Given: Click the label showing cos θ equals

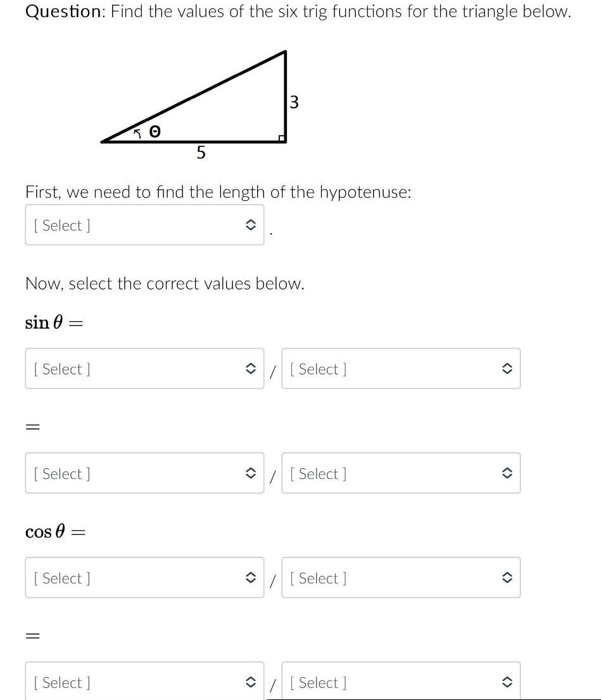Looking at the screenshot, I should (x=55, y=532).
